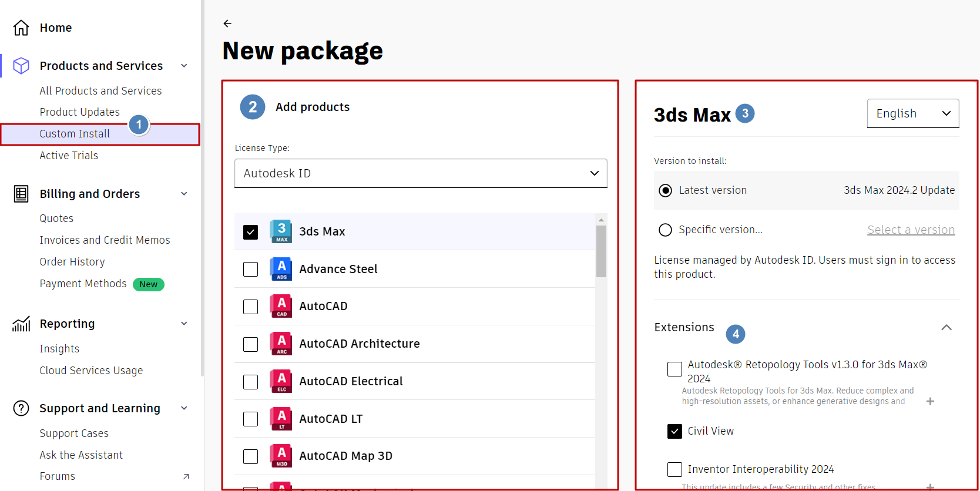Click the AutoCAD Map 3D product icon
This screenshot has height=491, width=980.
[281, 456]
